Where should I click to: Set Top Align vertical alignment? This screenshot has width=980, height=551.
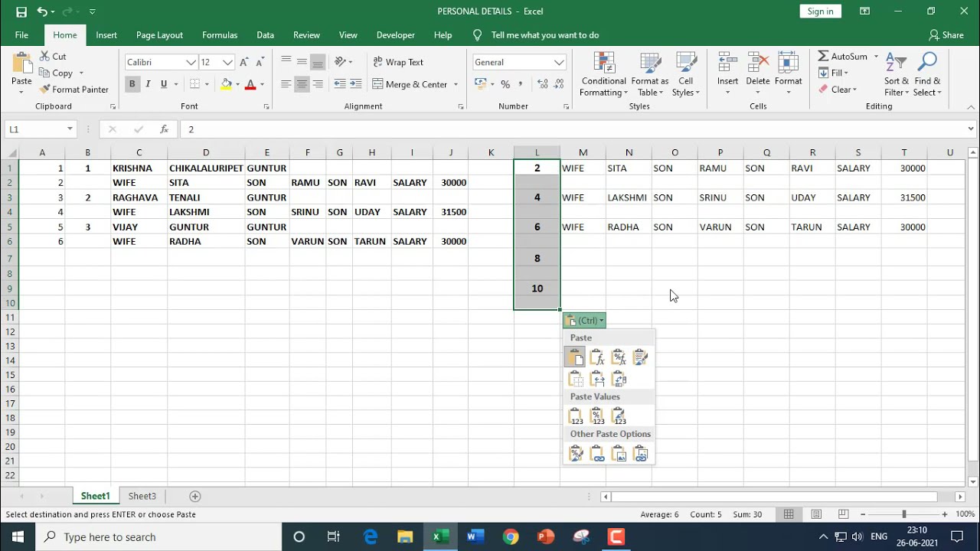click(286, 62)
